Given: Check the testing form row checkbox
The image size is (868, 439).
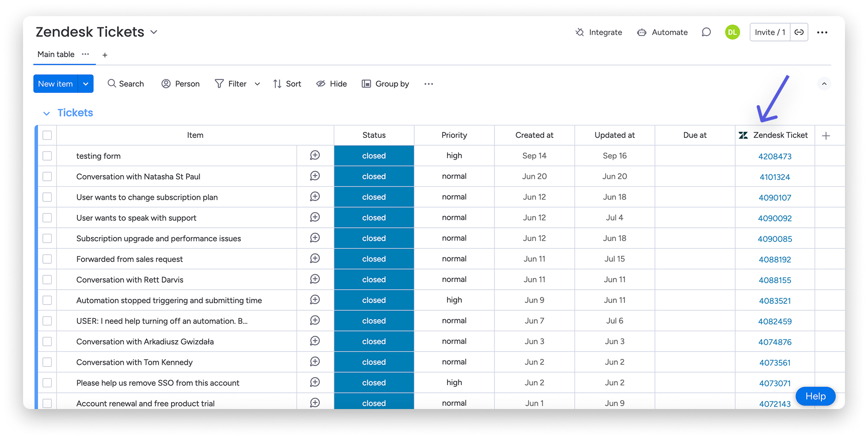Looking at the screenshot, I should pos(47,156).
